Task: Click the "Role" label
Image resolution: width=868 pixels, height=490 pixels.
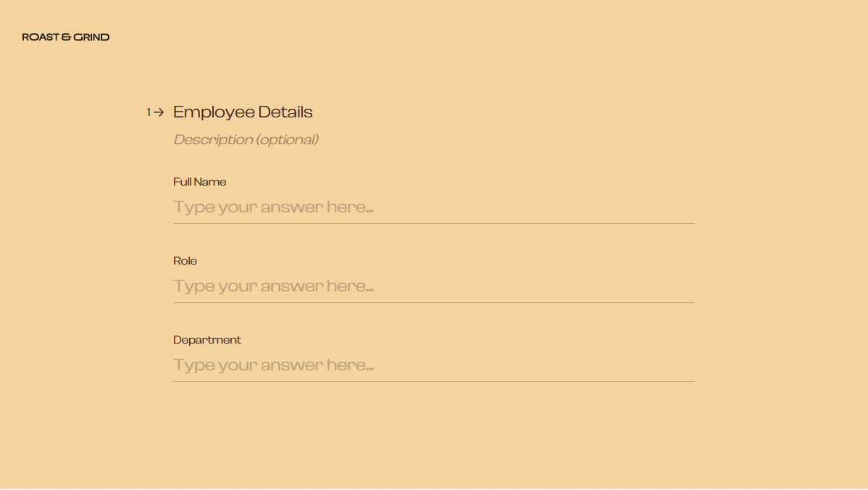Action: click(185, 261)
